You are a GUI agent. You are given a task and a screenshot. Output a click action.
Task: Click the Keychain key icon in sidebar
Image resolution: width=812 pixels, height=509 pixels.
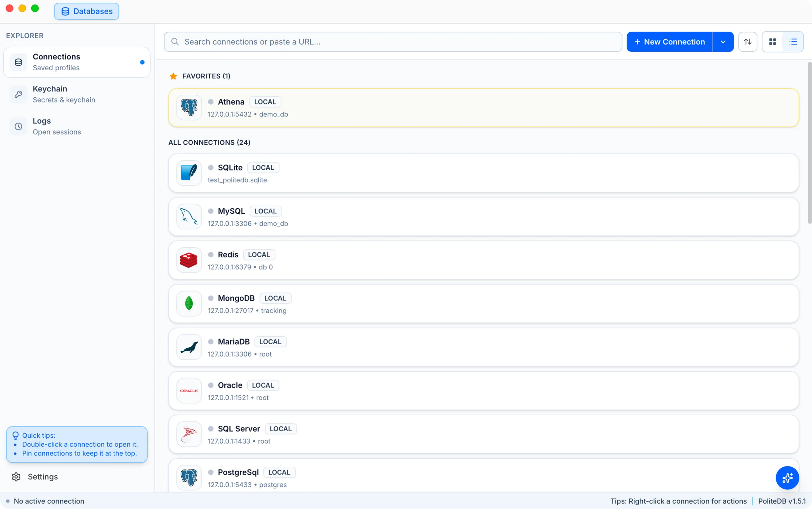pyautogui.click(x=18, y=94)
